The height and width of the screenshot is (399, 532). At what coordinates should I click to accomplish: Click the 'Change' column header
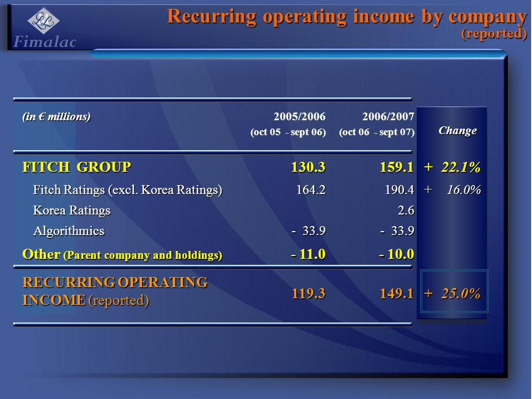click(458, 130)
